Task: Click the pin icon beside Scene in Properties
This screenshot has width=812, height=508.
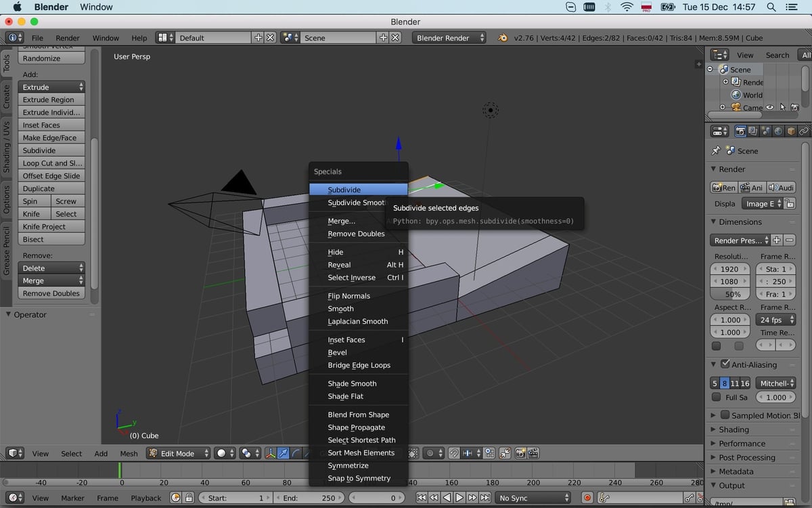Action: (716, 152)
